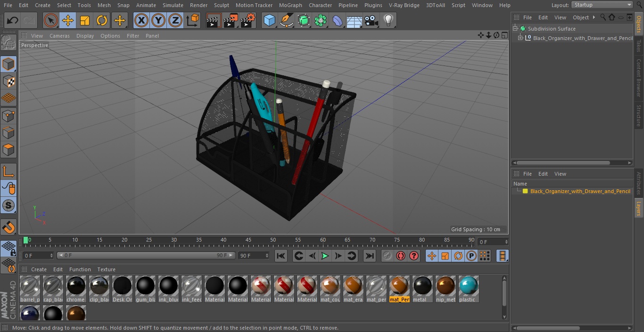Click the Floor environment icon
This screenshot has height=332, width=644.
pos(355,20)
